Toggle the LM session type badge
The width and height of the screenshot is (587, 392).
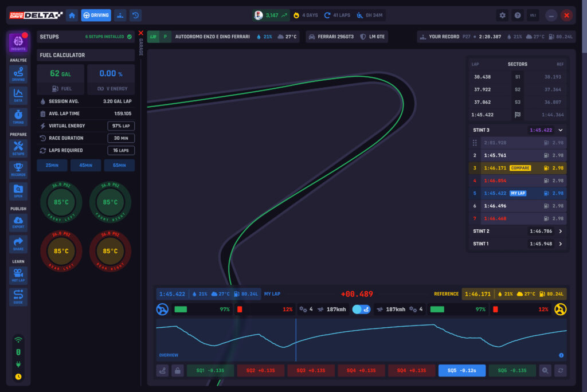[x=153, y=37]
